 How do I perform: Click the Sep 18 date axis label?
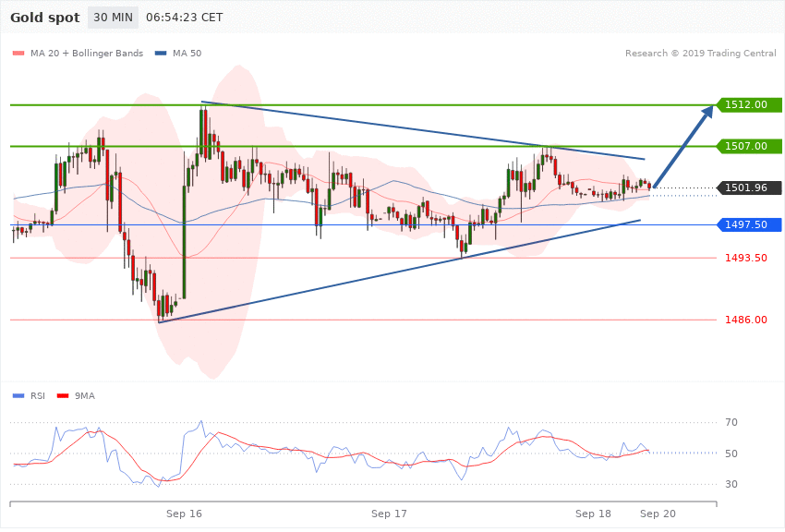(593, 514)
